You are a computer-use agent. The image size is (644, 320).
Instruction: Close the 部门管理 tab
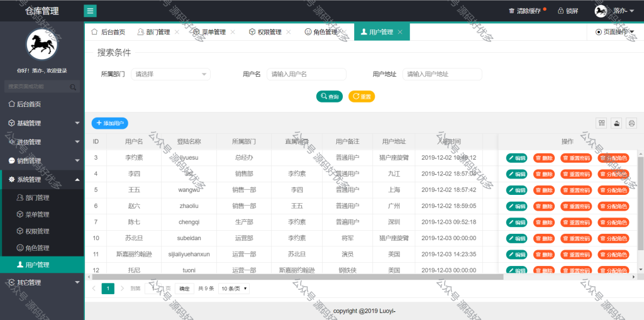click(177, 32)
